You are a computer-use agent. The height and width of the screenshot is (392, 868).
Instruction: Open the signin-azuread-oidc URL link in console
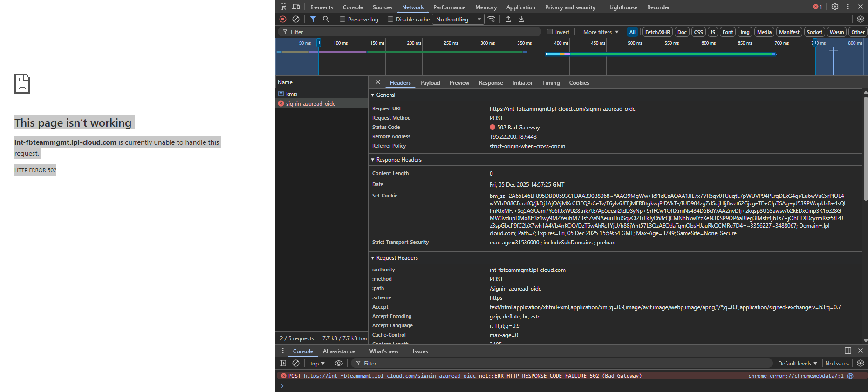(x=390, y=376)
